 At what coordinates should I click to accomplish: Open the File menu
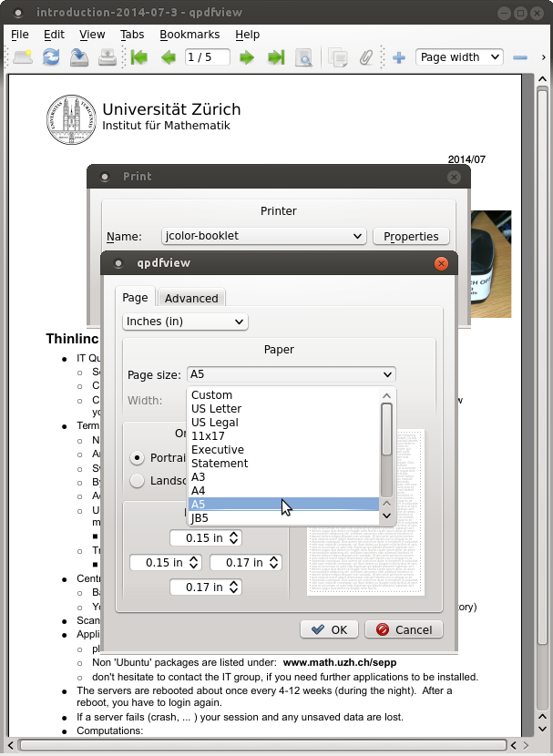tap(20, 35)
